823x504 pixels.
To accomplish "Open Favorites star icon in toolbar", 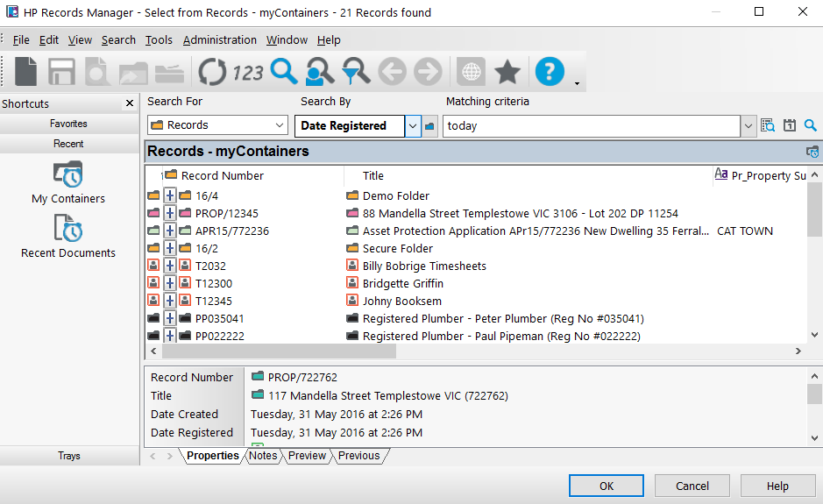I will (x=507, y=72).
